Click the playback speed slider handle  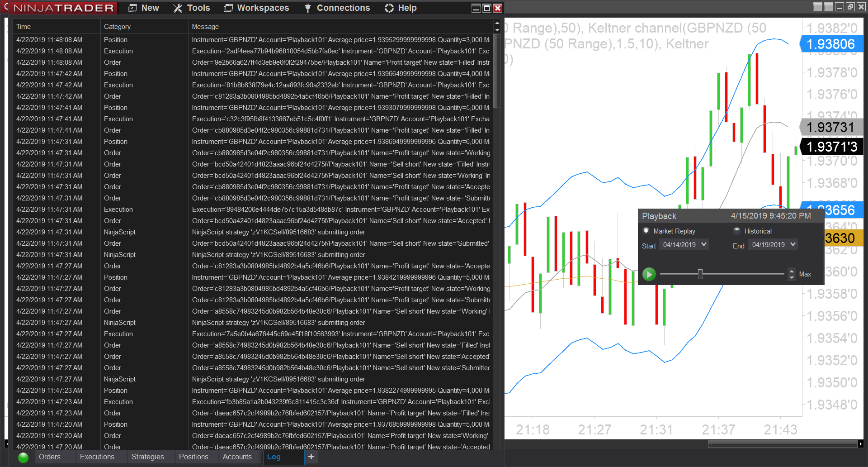[x=700, y=274]
